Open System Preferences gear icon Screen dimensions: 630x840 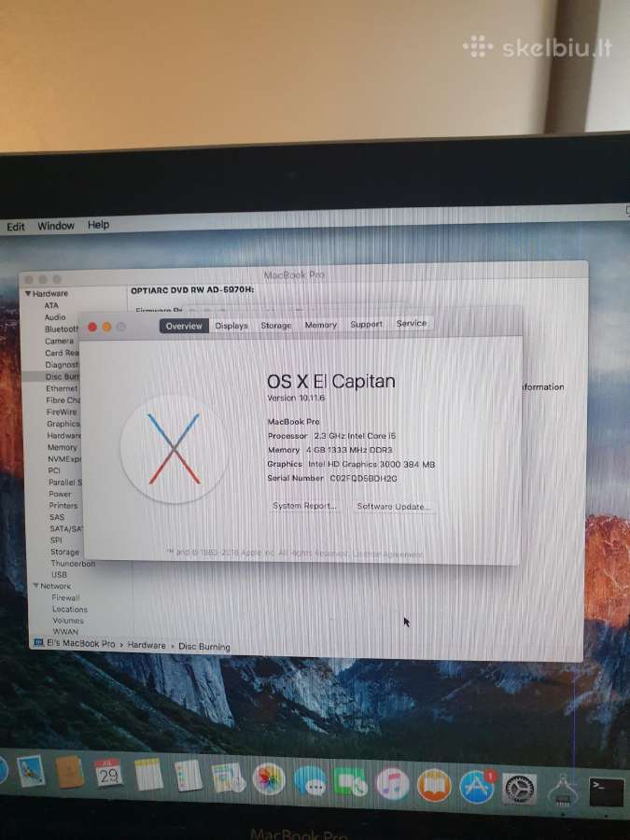519,789
